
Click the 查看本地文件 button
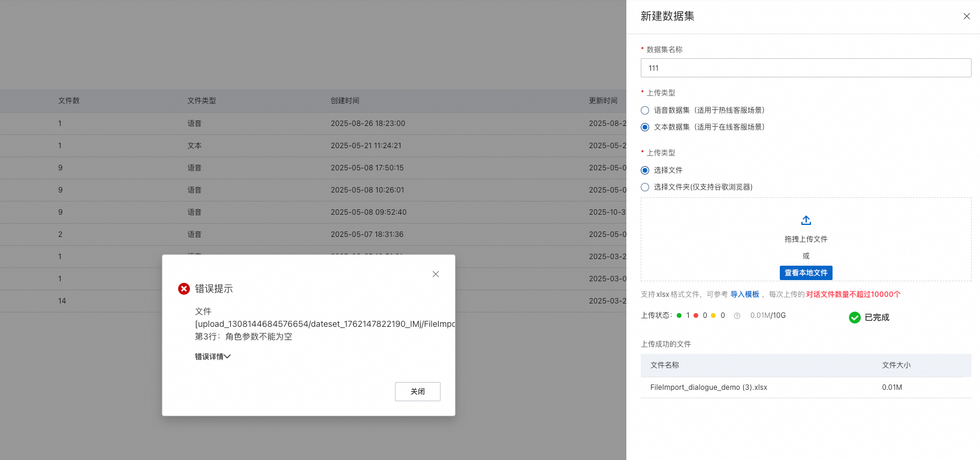[806, 273]
